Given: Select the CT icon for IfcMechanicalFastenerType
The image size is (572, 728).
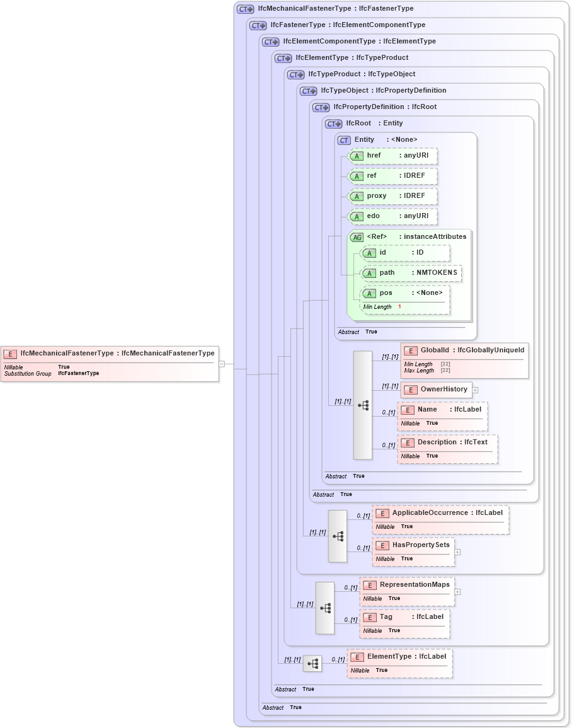Looking at the screenshot, I should click(244, 8).
